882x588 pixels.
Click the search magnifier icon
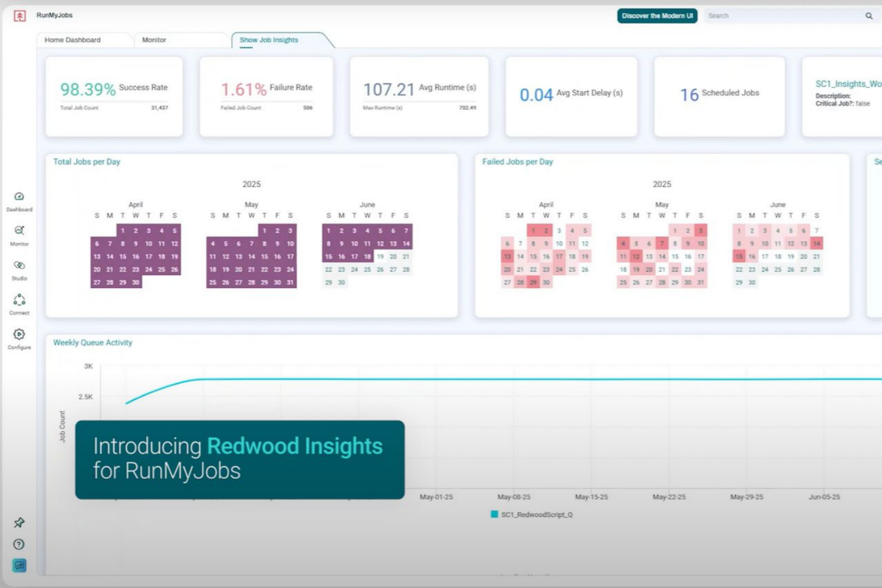[869, 16]
